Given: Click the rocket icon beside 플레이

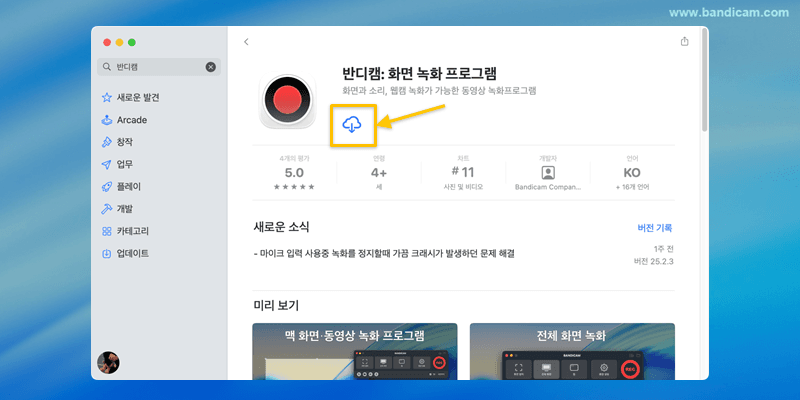Looking at the screenshot, I should pyautogui.click(x=107, y=187).
